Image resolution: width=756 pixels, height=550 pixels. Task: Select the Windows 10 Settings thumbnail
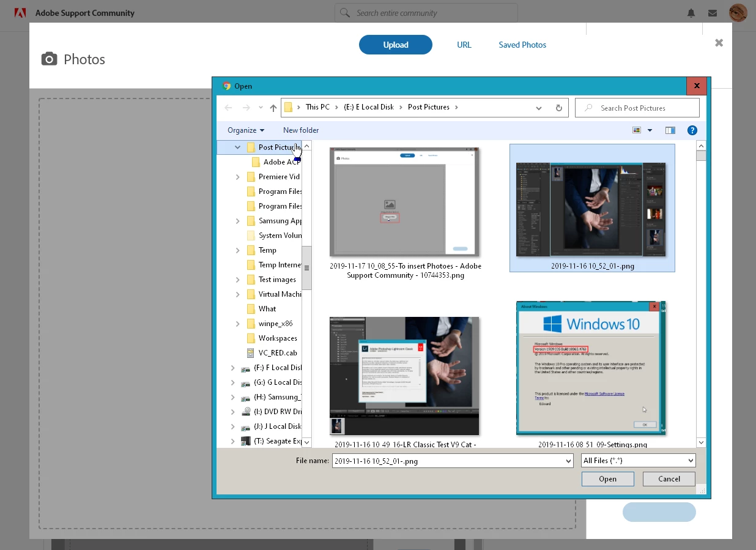tap(591, 368)
